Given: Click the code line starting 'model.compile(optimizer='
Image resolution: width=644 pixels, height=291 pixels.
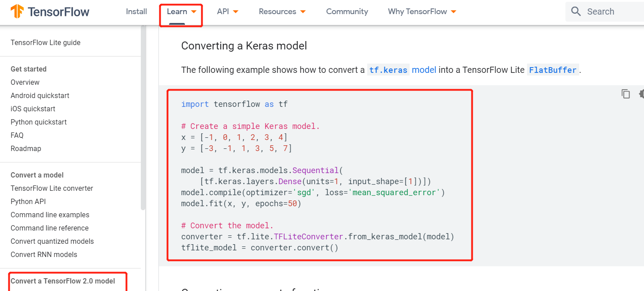Looking at the screenshot, I should point(313,193).
